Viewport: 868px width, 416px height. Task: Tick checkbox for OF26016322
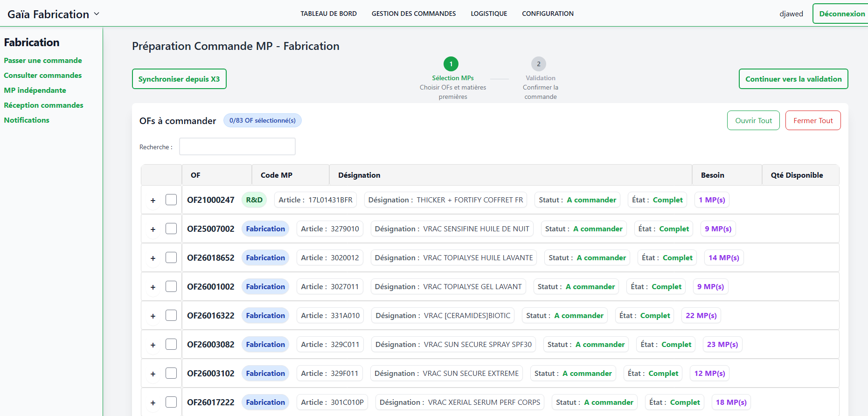click(171, 315)
